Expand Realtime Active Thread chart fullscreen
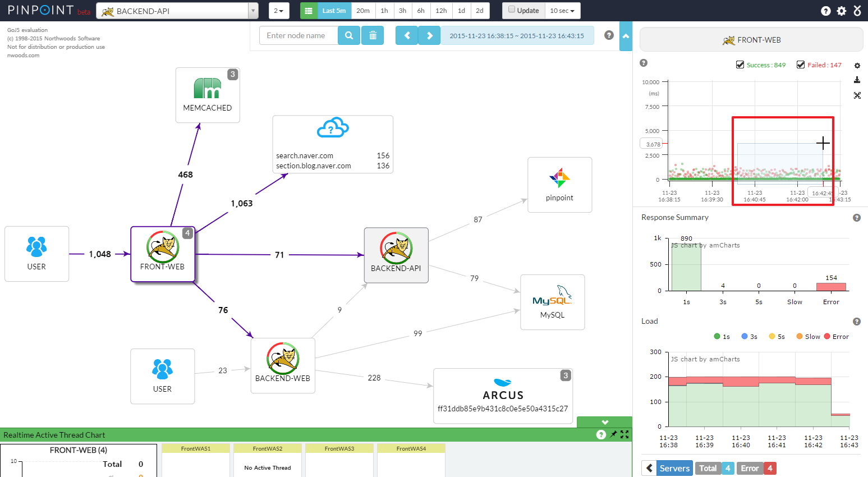Image resolution: width=868 pixels, height=477 pixels. click(624, 434)
